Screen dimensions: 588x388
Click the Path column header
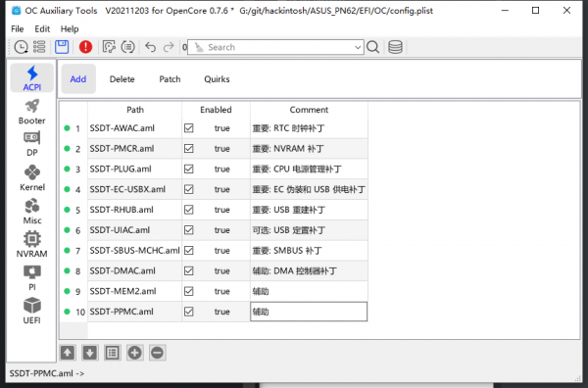135,110
